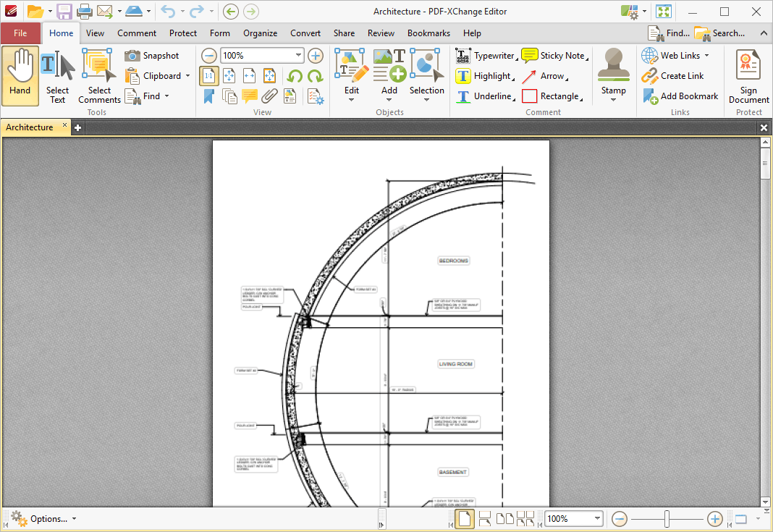The image size is (773, 532).
Task: Click the Web Links button
Action: click(675, 56)
